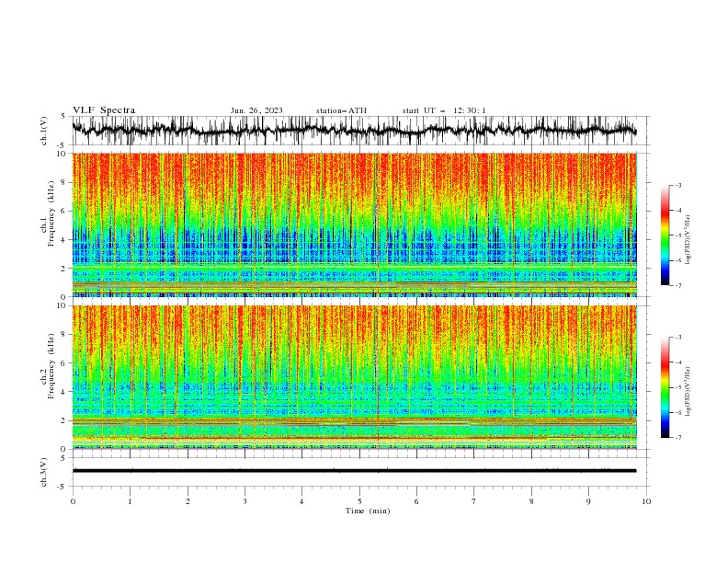The image size is (728, 563).
Task: Click the ch.2 color bar log(PSD) label
Action: [688, 392]
